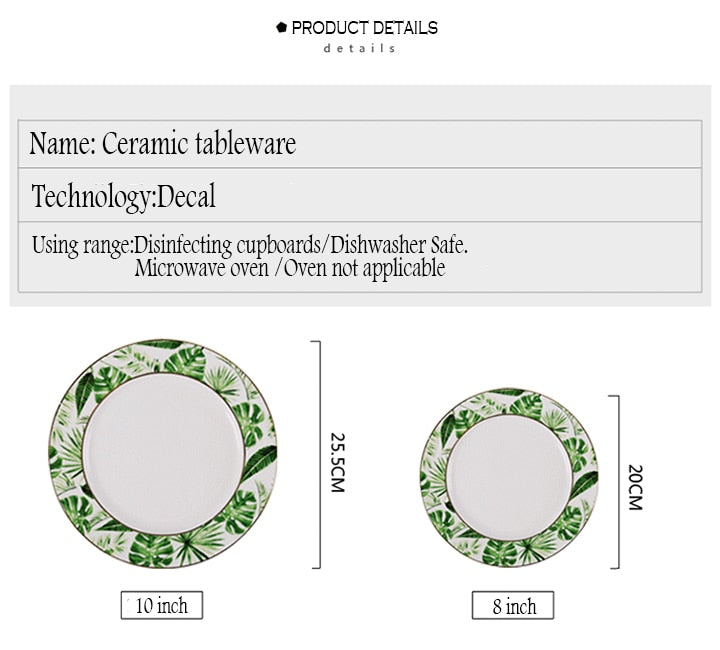Image resolution: width=720 pixels, height=650 pixels.
Task: Click the word 'Decal' in technology row
Action: (x=186, y=196)
